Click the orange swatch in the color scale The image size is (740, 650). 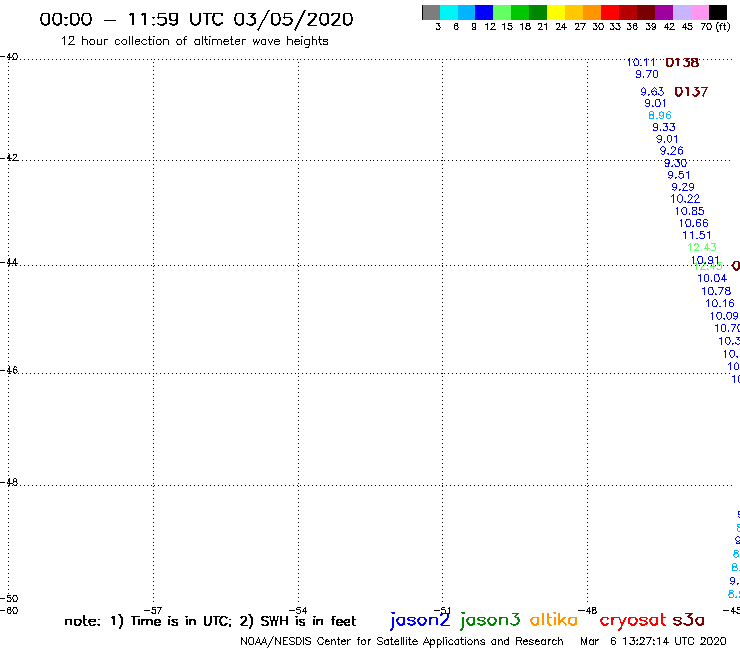coord(592,12)
